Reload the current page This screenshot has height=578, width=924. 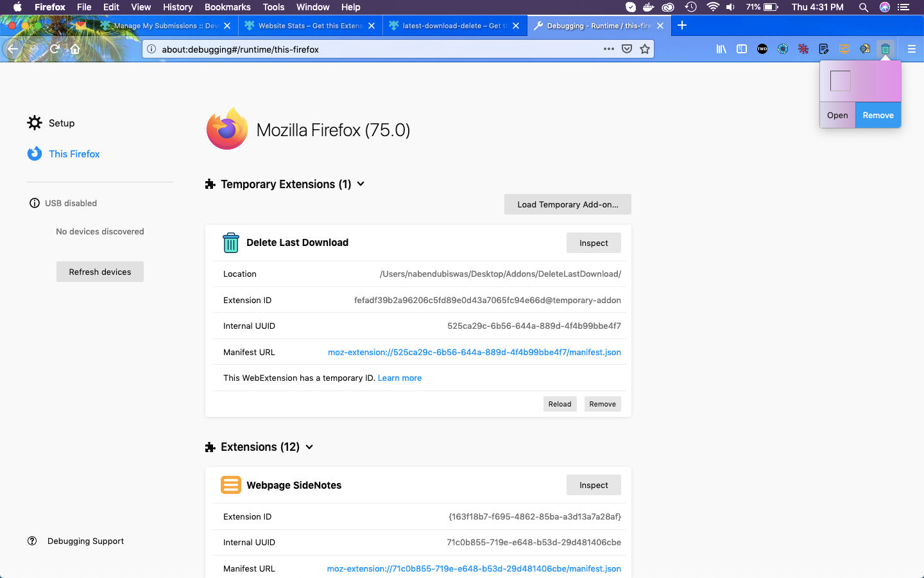coord(55,49)
